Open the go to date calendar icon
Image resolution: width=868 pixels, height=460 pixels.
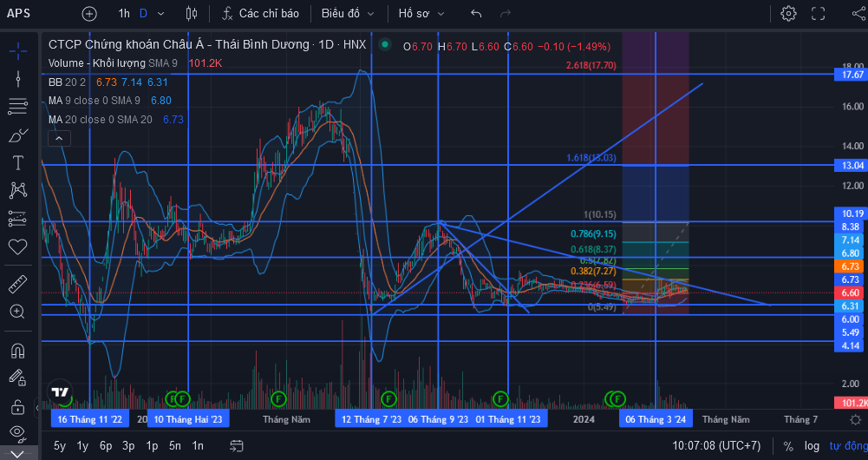click(x=237, y=445)
